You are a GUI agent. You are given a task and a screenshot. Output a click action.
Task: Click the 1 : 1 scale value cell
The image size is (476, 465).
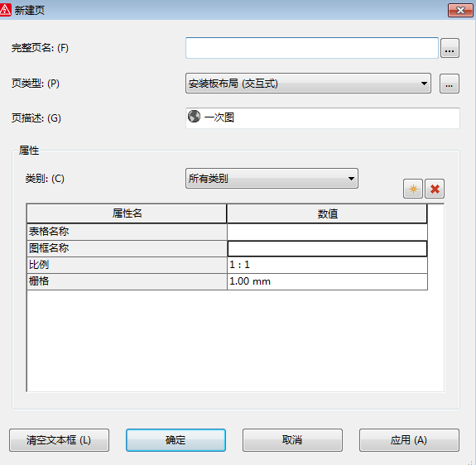[x=327, y=265]
